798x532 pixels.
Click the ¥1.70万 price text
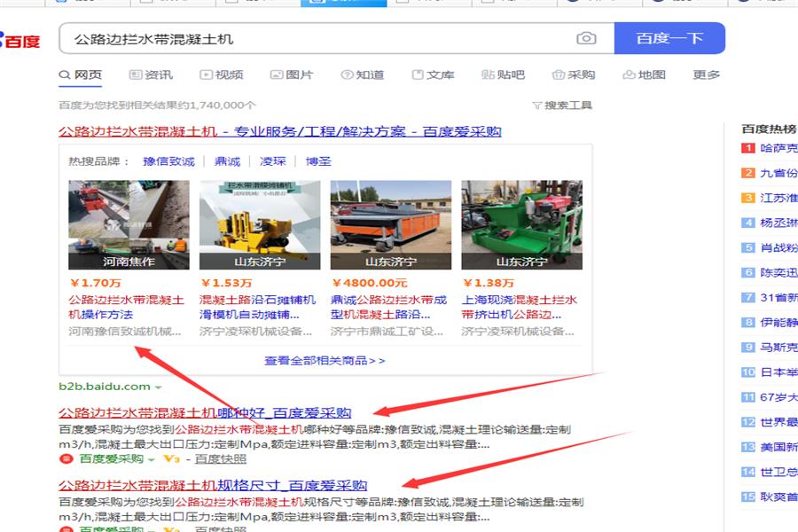coord(95,283)
